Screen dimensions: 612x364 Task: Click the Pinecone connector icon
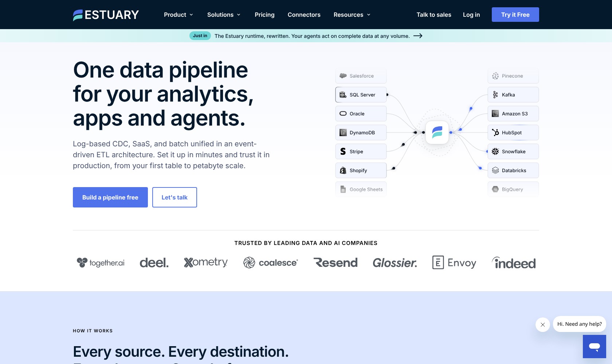click(x=495, y=76)
